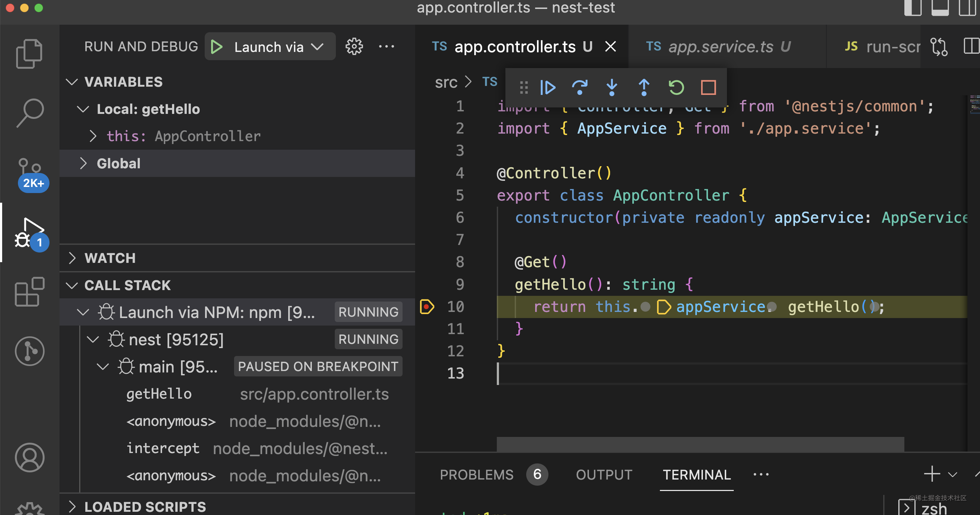The image size is (980, 515).
Task: Click the debug Continue button
Action: click(547, 87)
